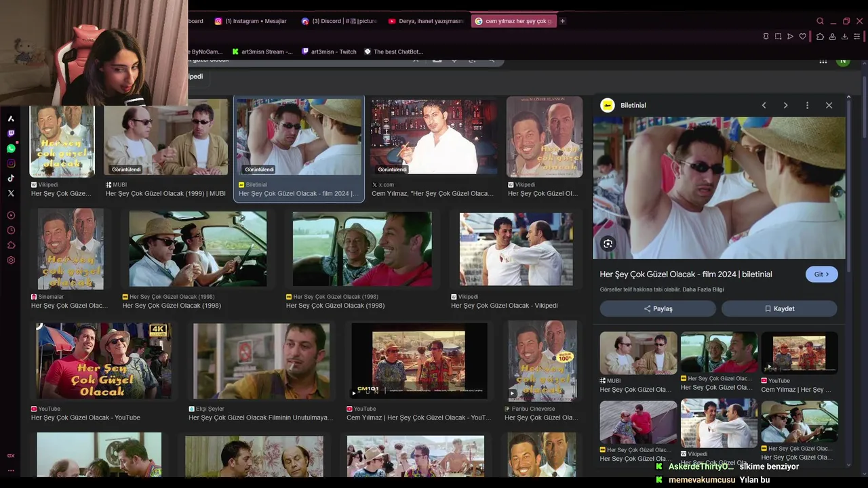868x488 pixels.
Task: Open the profile icon in toolbar
Action: [x=832, y=37]
